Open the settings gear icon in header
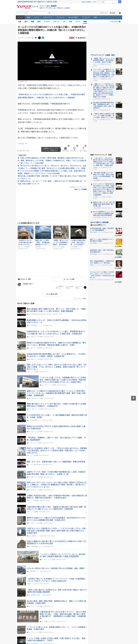This screenshot has height=644, width=138. tap(120, 13)
